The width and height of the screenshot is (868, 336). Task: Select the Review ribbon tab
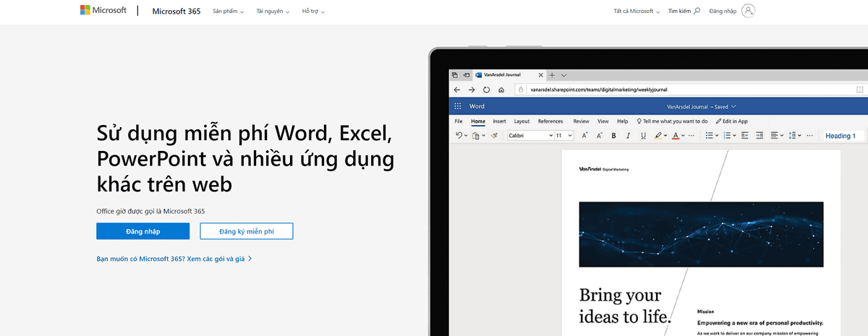click(x=581, y=121)
